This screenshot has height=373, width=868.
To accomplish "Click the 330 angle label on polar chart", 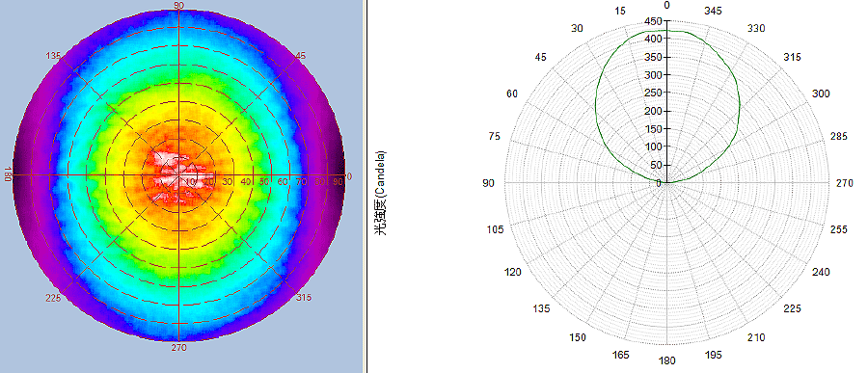I will (x=757, y=28).
